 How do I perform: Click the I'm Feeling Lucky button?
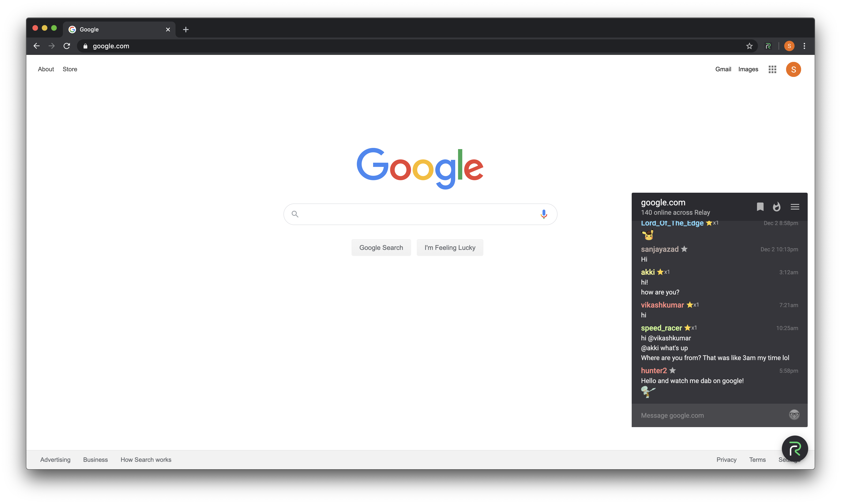(x=450, y=248)
